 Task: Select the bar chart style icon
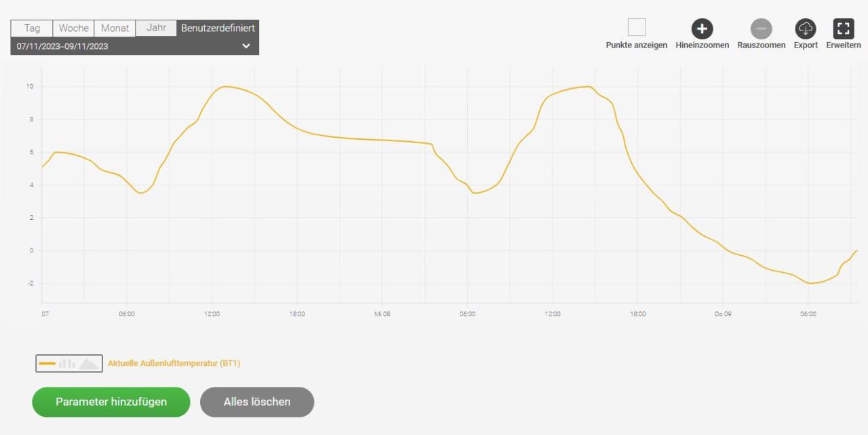click(67, 364)
